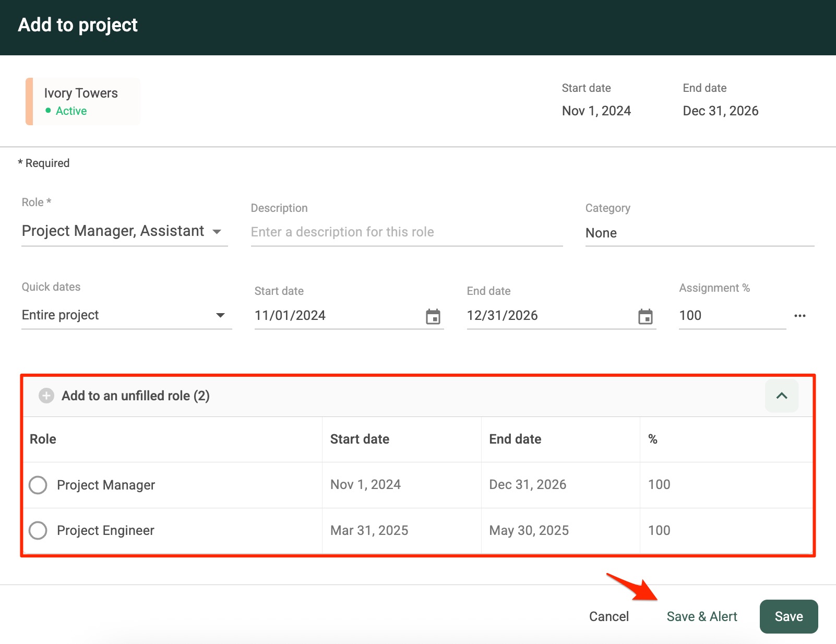Click the 'Add to project' dialog title
Screen dimensions: 836x644
pyautogui.click(x=78, y=25)
